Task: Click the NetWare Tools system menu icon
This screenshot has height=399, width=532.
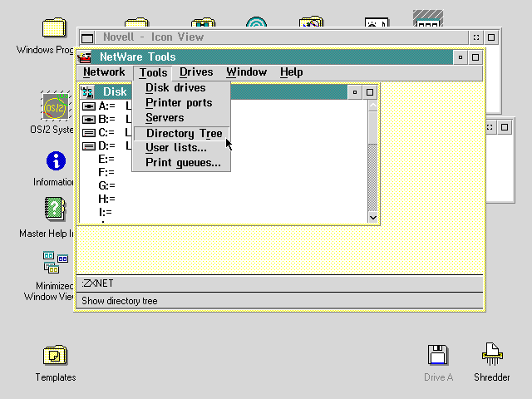Action: click(x=85, y=57)
